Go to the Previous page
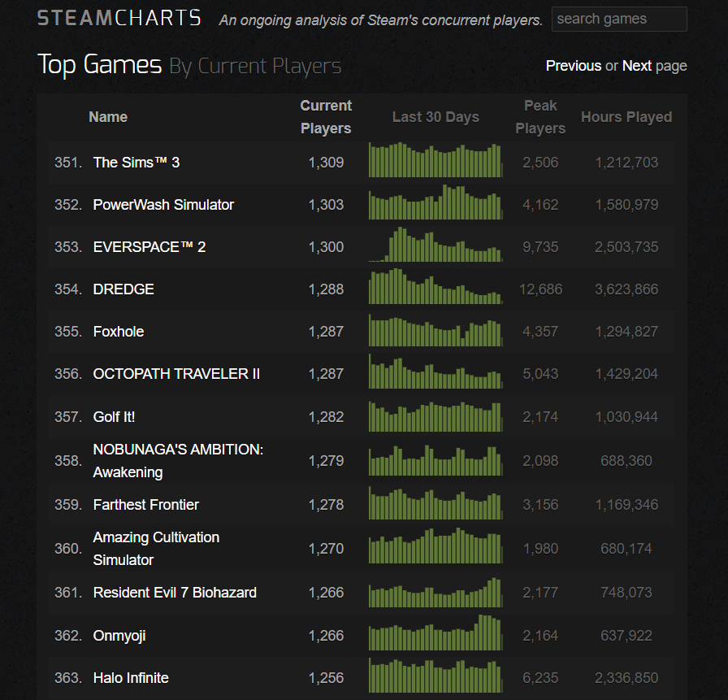 574,66
